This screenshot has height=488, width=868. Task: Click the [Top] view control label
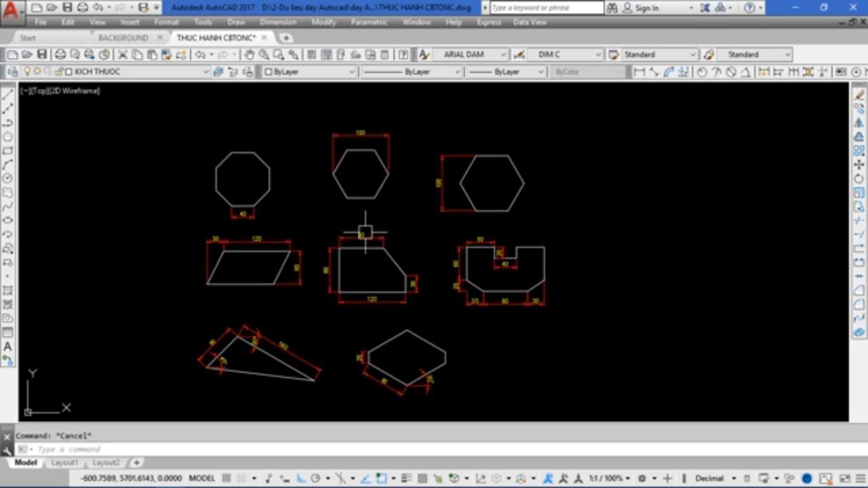pyautogui.click(x=39, y=90)
